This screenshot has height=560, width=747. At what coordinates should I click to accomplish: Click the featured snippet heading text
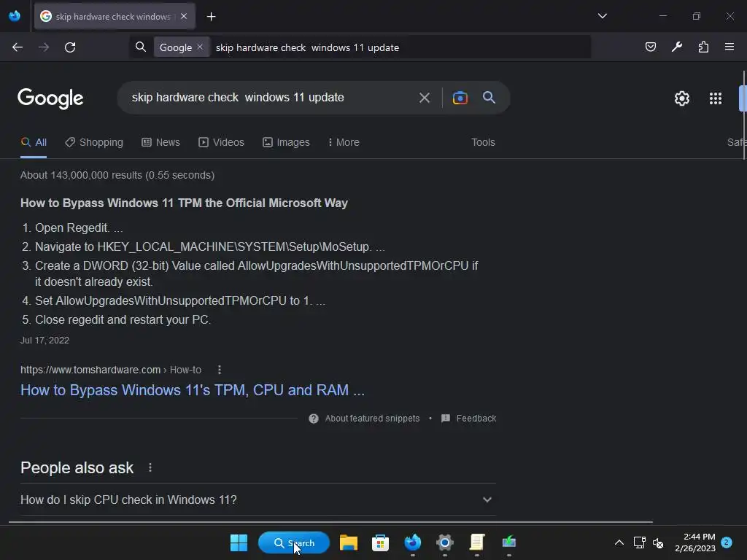click(184, 203)
